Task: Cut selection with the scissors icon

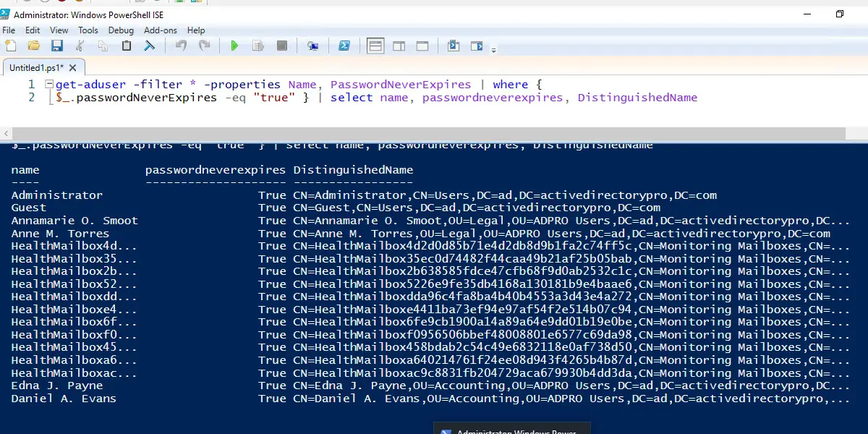Action: tap(80, 46)
